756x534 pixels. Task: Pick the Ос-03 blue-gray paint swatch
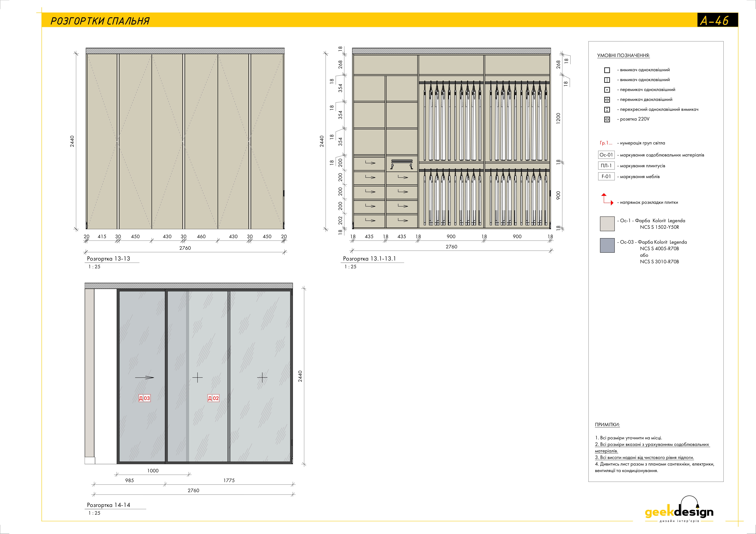pyautogui.click(x=607, y=245)
